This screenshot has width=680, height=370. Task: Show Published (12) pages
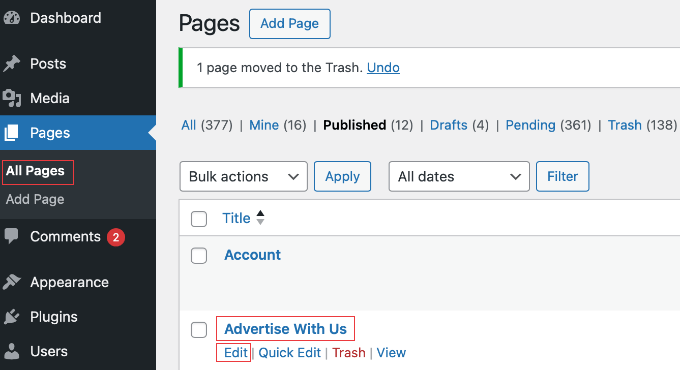[368, 125]
